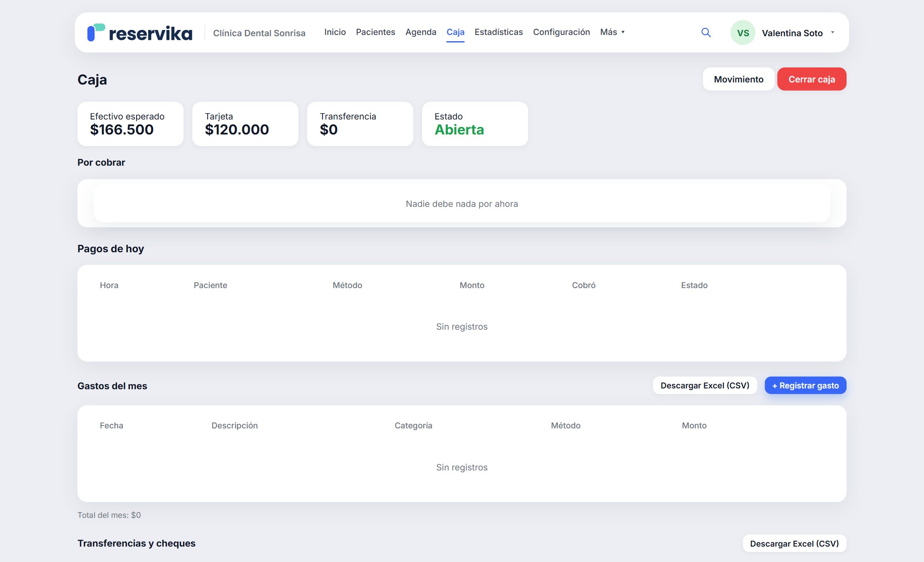The height and width of the screenshot is (562, 924).
Task: Click the Total del mes: $0 text
Action: 109,515
